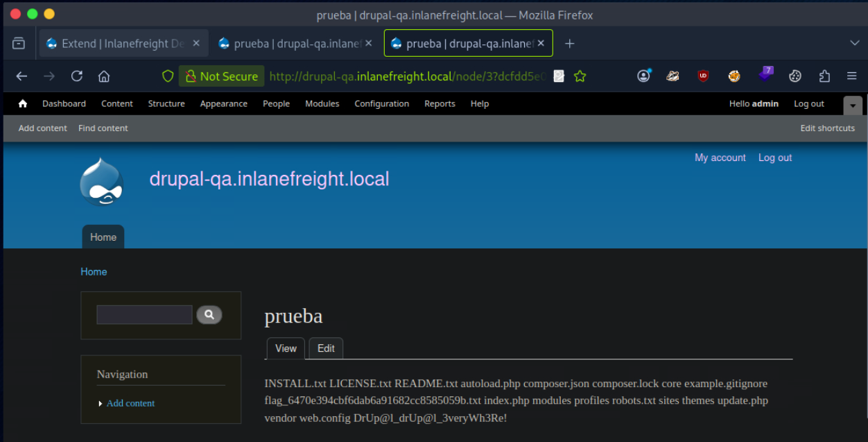Click the Drupal droplet site logo

point(102,182)
